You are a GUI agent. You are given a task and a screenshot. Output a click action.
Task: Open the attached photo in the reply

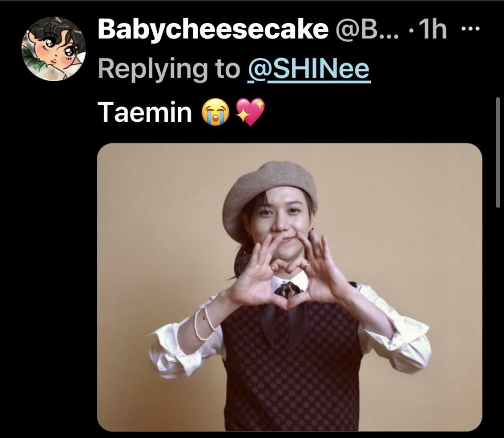point(289,287)
